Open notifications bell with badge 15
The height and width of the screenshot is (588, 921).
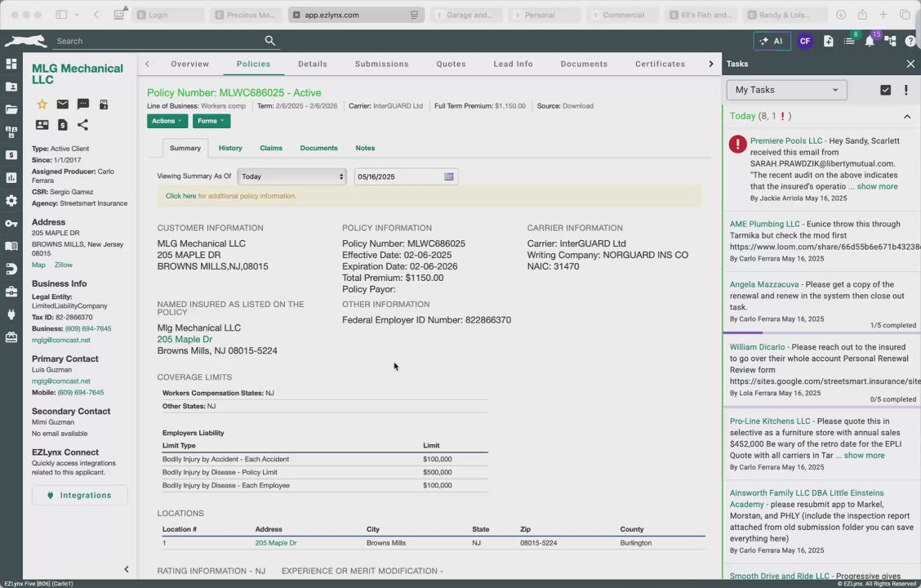coord(870,41)
